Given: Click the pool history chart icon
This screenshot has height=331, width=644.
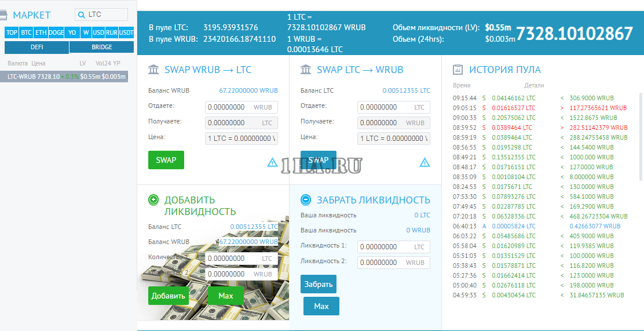Looking at the screenshot, I should (x=458, y=70).
